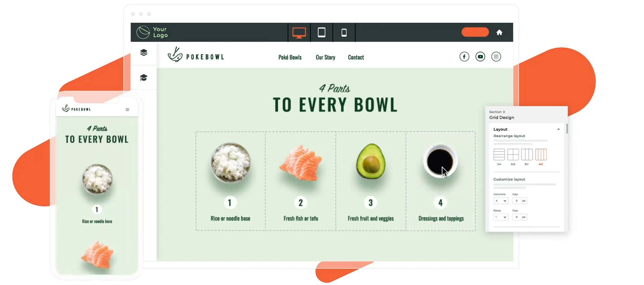Select the 2x2 grid layout option

pos(513,155)
